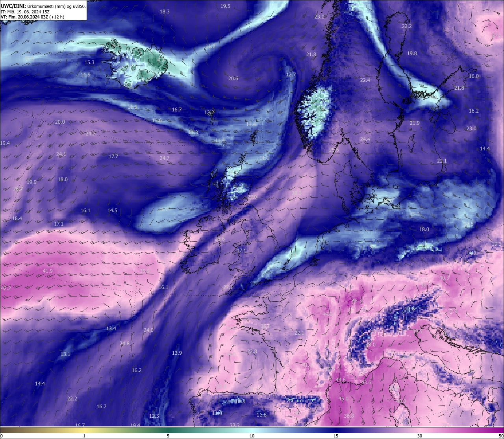Click the 24.8 value label on the map

[124, 344]
